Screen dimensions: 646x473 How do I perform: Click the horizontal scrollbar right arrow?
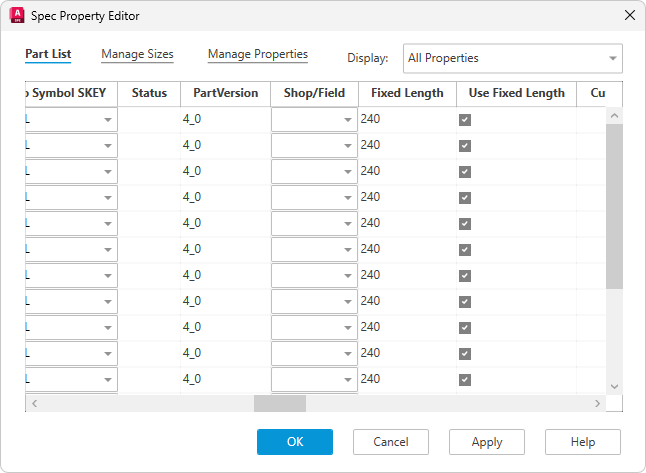click(x=597, y=403)
